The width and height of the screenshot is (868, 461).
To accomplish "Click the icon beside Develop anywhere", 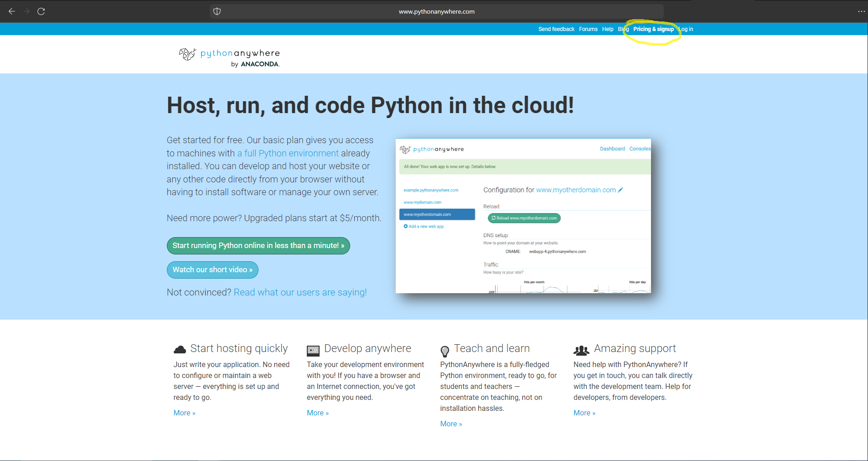I will (x=313, y=350).
